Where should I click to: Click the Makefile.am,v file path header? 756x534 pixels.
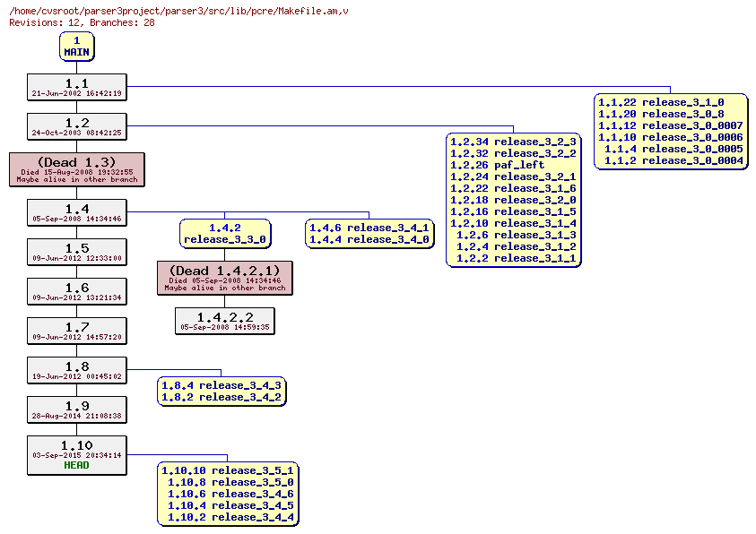[178, 11]
